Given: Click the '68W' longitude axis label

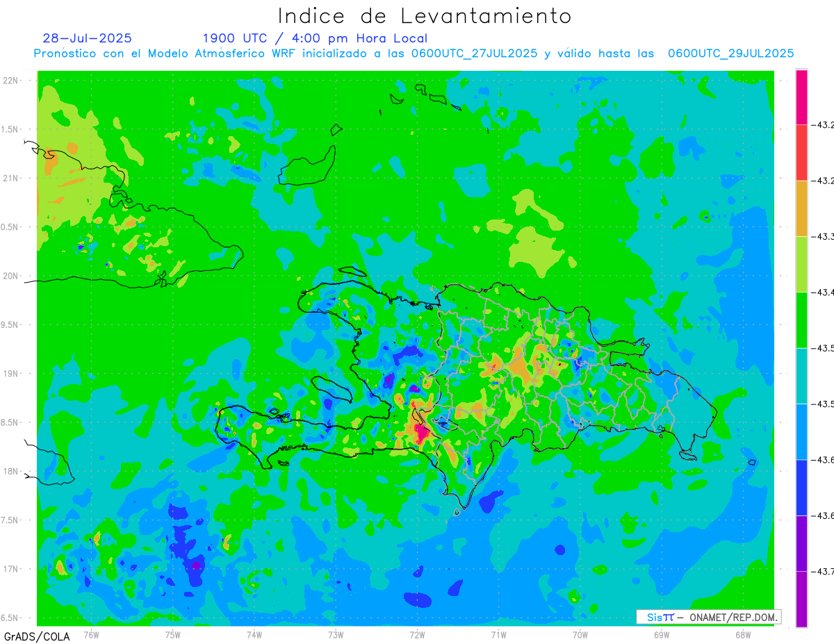Looking at the screenshot, I should coord(743,634).
